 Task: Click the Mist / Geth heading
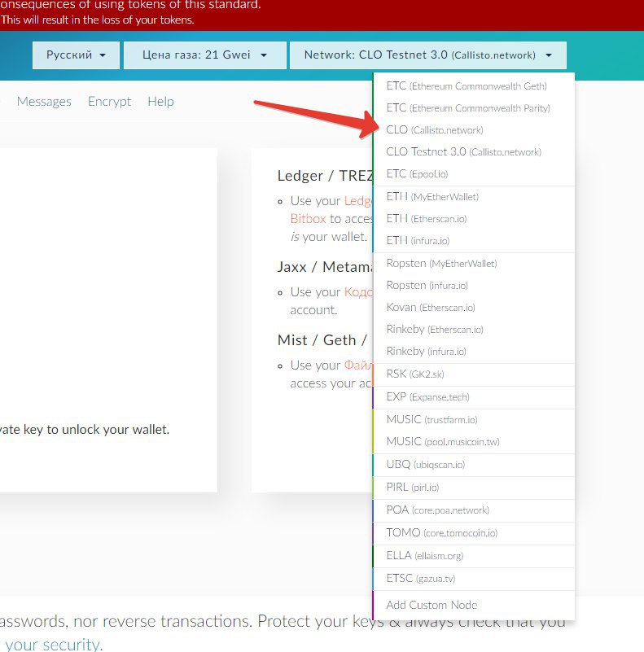tap(322, 340)
